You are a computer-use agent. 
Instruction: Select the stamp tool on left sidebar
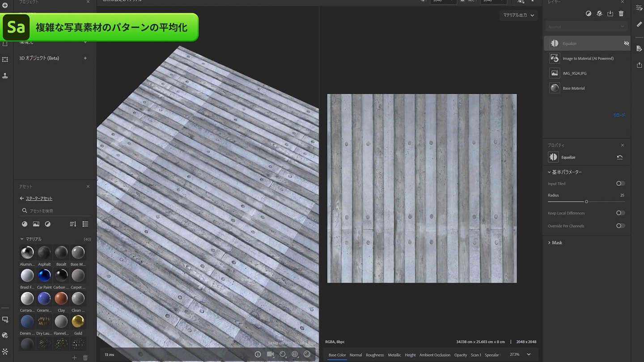coord(5,76)
